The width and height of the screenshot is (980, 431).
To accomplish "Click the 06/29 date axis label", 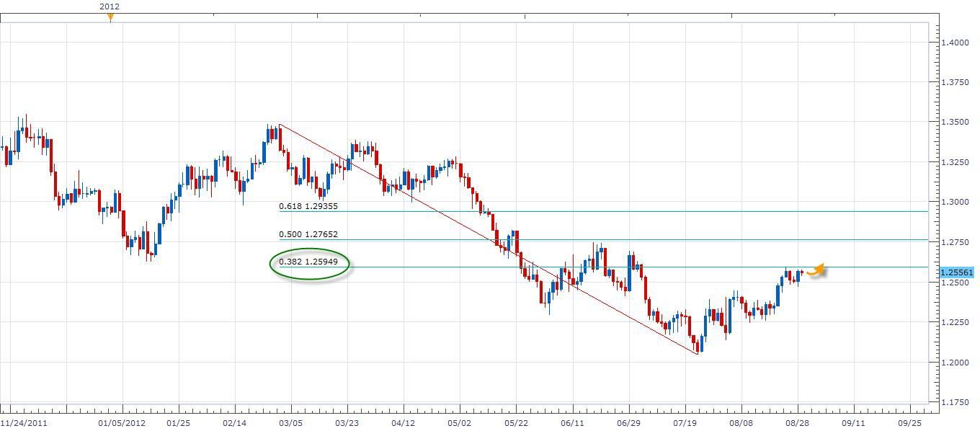I will coord(628,423).
